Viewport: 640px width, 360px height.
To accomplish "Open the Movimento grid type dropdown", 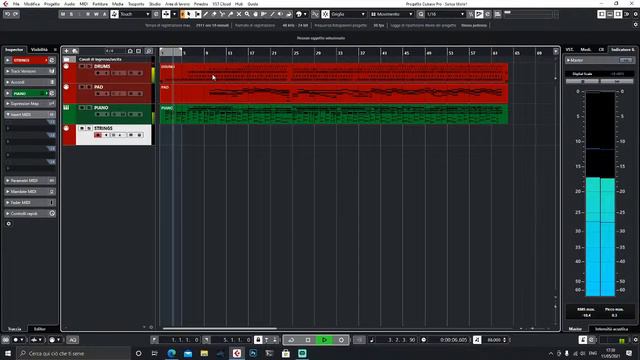I will coord(392,14).
